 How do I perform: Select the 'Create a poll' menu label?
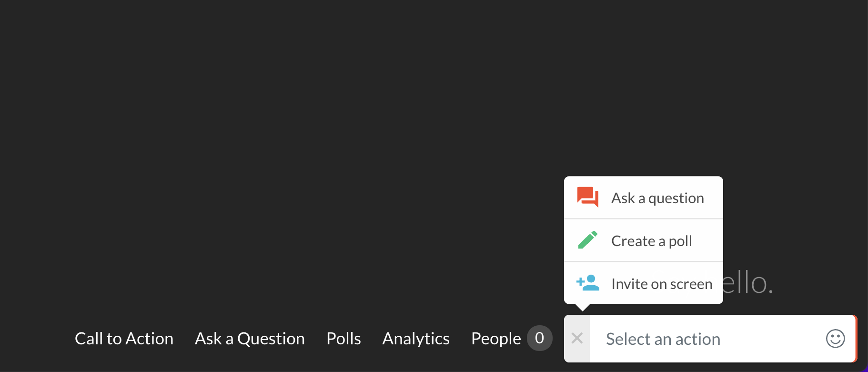click(x=651, y=241)
